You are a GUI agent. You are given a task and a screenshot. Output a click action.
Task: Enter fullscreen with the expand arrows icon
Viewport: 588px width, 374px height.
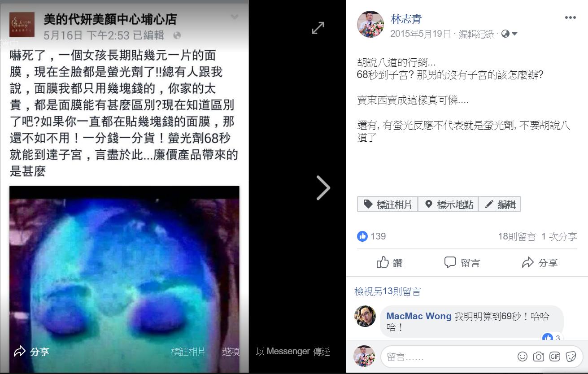coord(318,28)
